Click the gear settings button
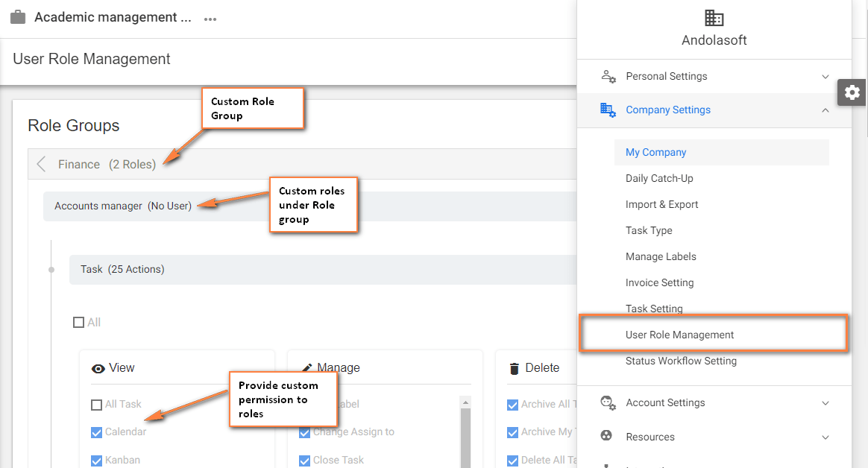The image size is (868, 468). (852, 92)
